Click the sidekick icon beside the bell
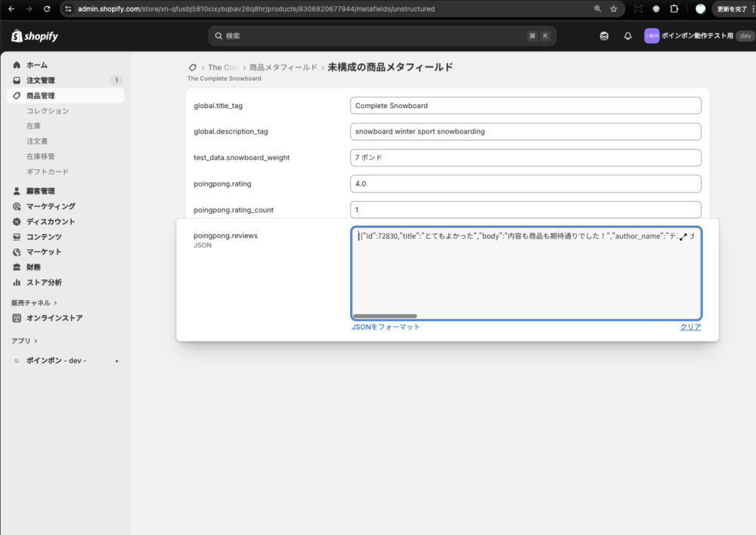Viewport: 756px width, 535px height. (604, 36)
